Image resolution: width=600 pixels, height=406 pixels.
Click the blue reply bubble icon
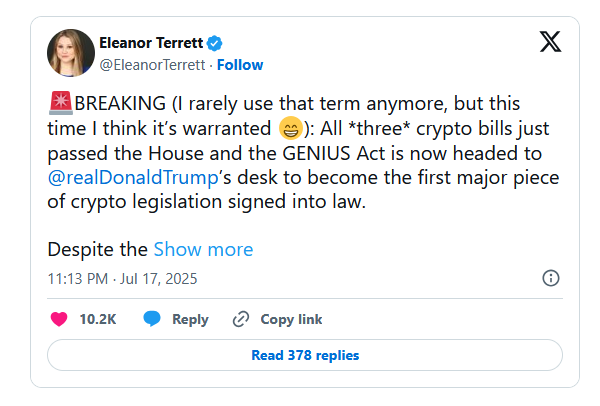pos(152,319)
